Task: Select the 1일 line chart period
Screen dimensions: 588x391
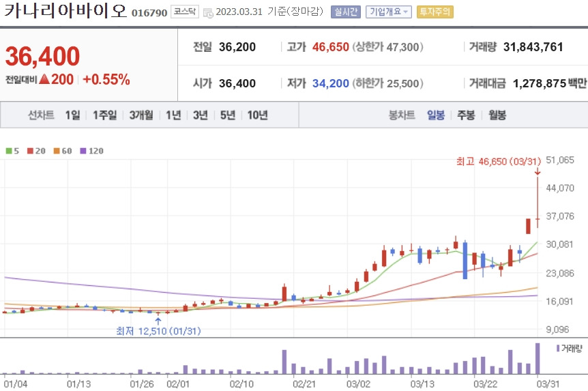Action: click(72, 115)
